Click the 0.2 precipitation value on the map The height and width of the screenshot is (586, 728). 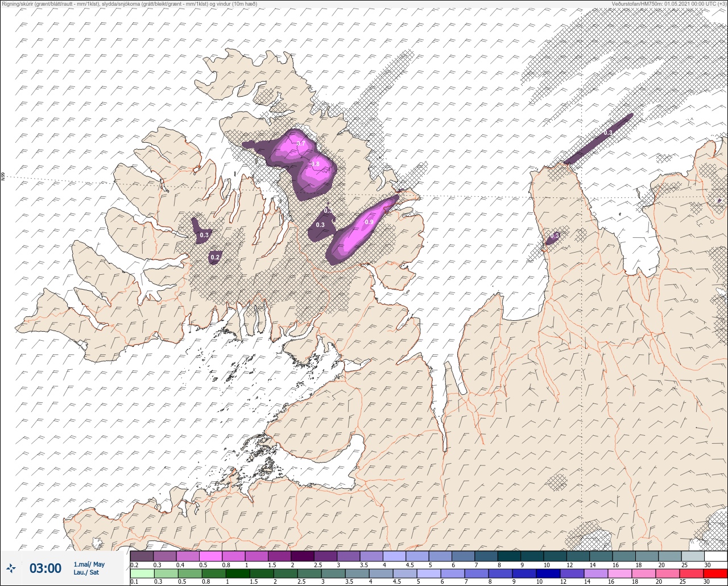(x=215, y=258)
